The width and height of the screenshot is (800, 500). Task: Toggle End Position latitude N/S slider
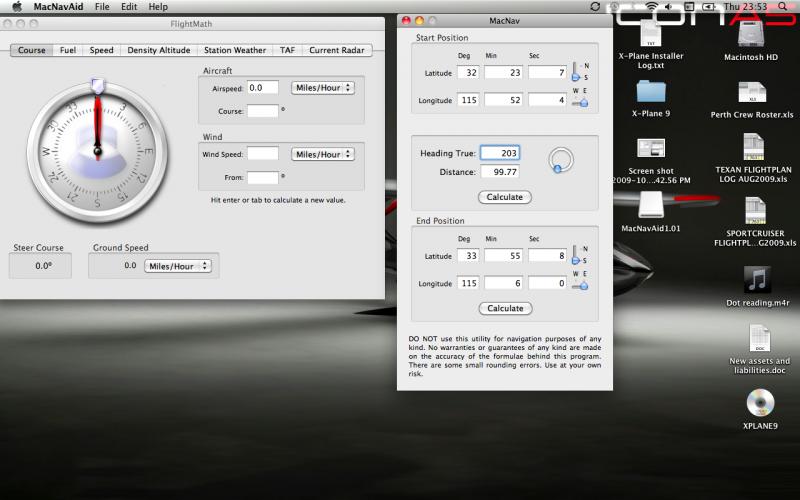576,255
